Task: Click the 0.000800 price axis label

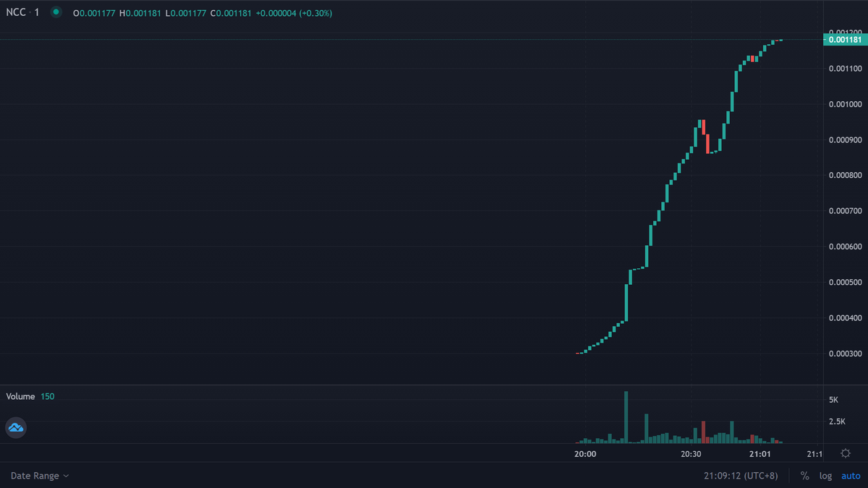Action: click(x=845, y=175)
